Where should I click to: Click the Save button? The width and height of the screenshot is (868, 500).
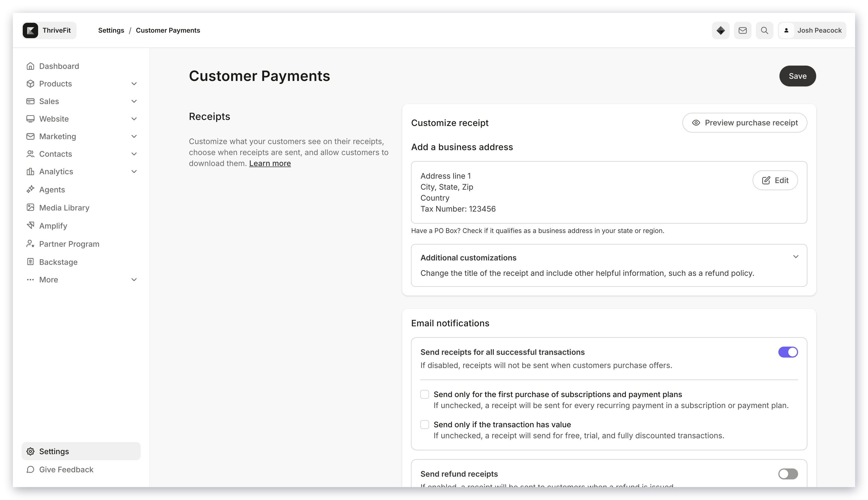pyautogui.click(x=797, y=76)
